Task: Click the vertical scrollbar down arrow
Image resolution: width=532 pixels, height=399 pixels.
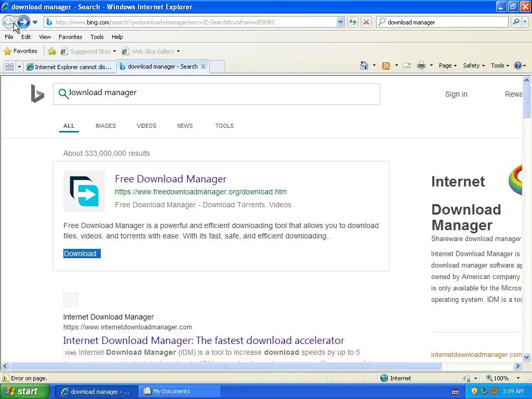Action: click(x=527, y=357)
